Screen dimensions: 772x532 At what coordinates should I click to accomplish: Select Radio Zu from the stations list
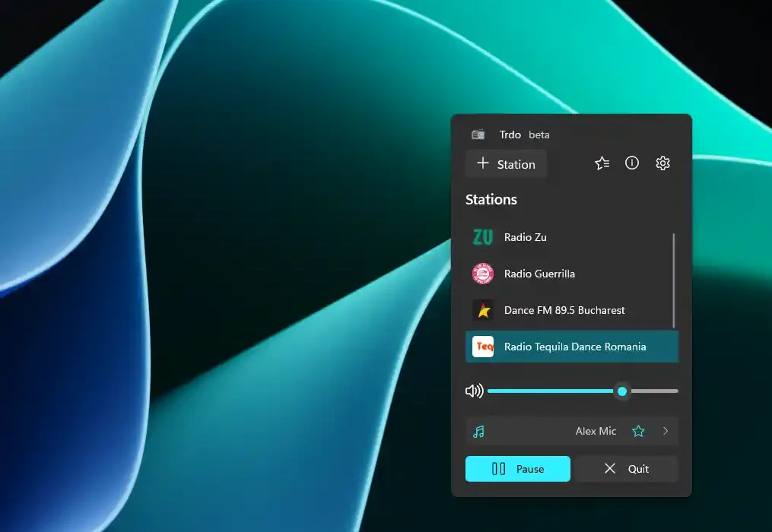click(x=526, y=237)
